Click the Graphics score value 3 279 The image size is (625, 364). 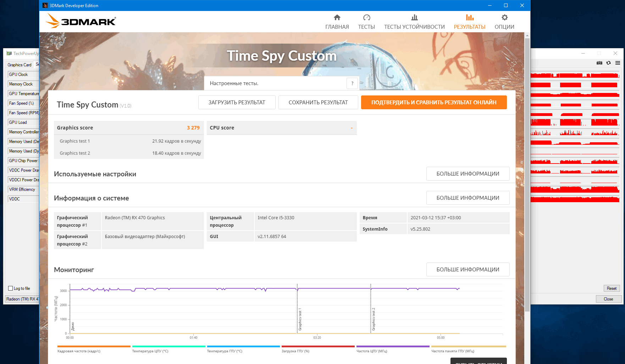click(x=193, y=128)
